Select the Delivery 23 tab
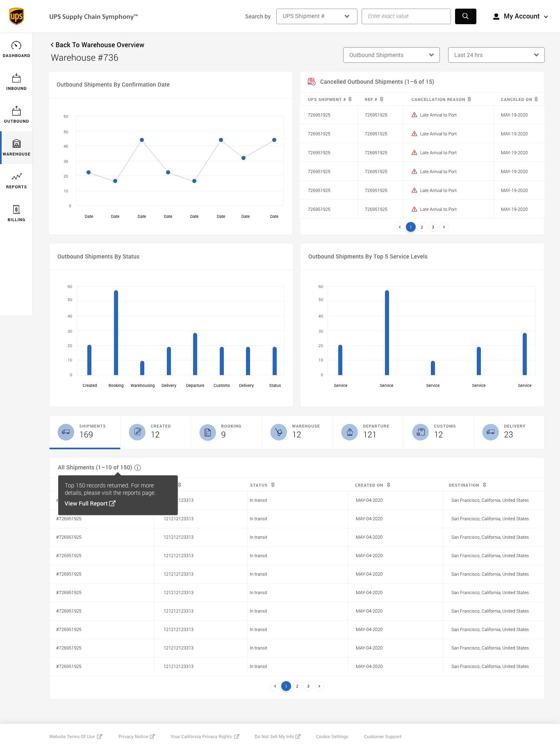560x748 pixels. [509, 432]
